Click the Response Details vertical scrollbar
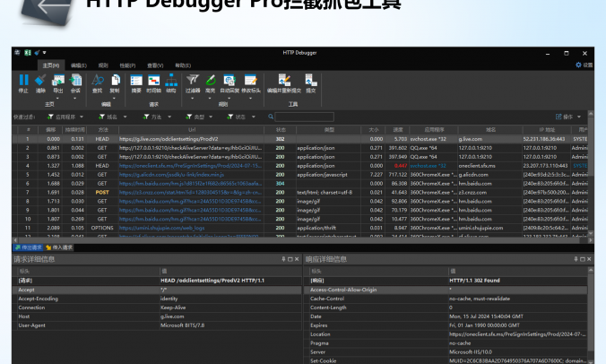This screenshot has width=606, height=364. 591,314
